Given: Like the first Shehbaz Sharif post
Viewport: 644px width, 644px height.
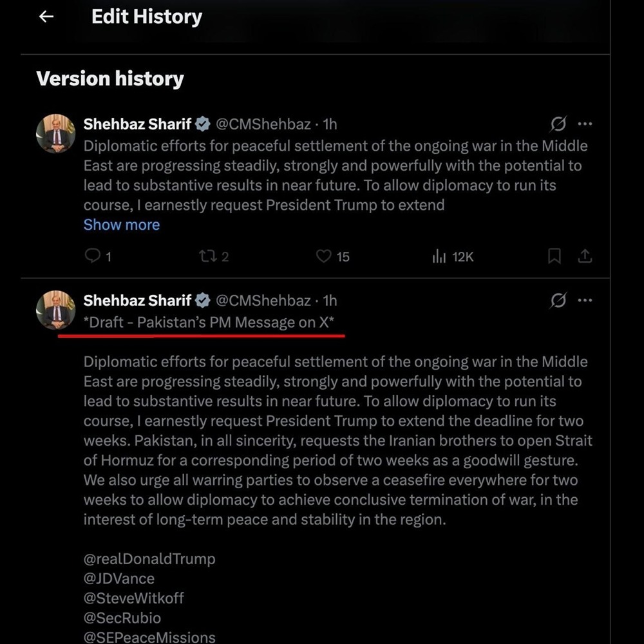Looking at the screenshot, I should pyautogui.click(x=324, y=256).
